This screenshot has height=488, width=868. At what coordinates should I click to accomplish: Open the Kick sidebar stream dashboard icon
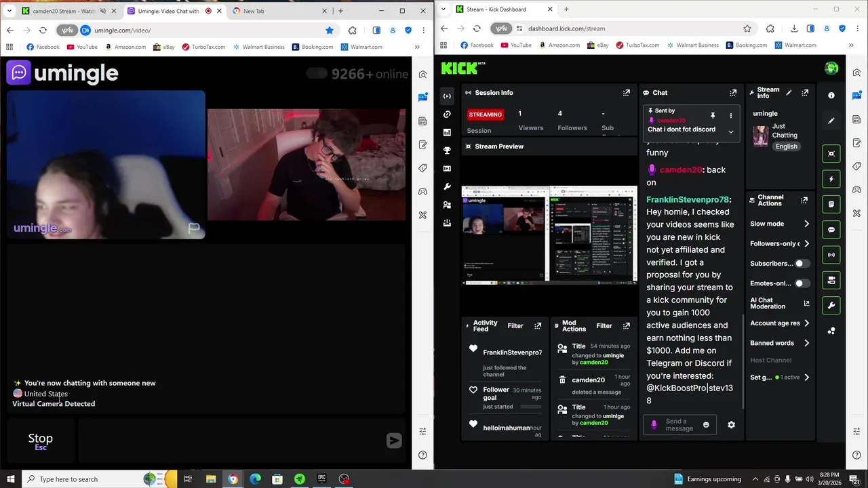tap(447, 96)
